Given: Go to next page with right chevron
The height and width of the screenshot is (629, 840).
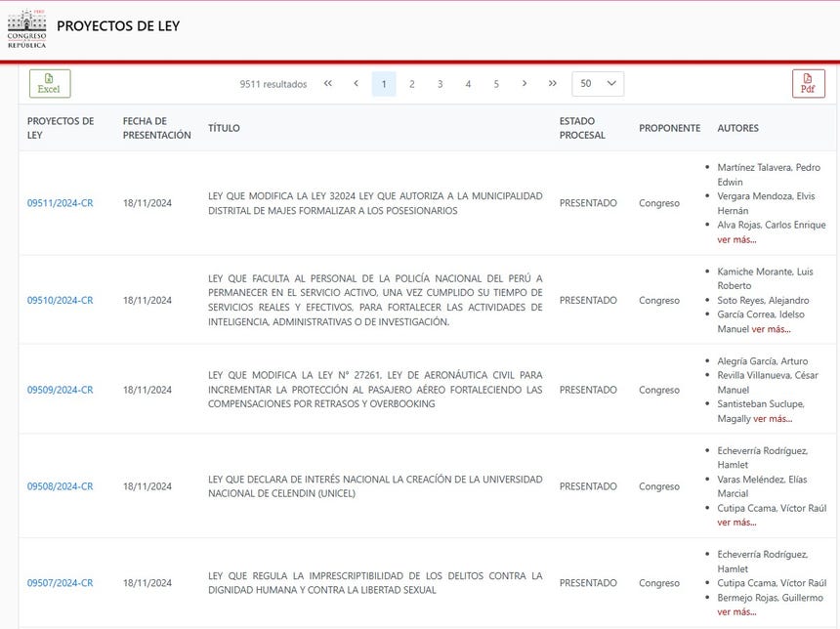Looking at the screenshot, I should pos(525,84).
